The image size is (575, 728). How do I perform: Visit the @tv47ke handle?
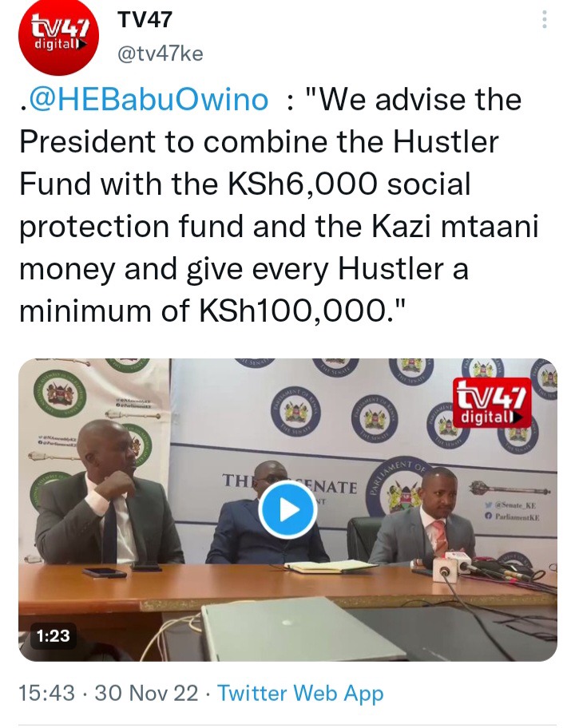[161, 53]
